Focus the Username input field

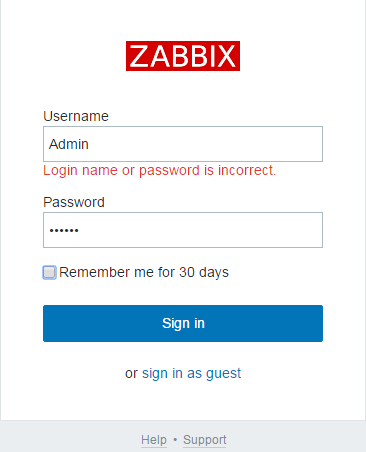coord(183,144)
